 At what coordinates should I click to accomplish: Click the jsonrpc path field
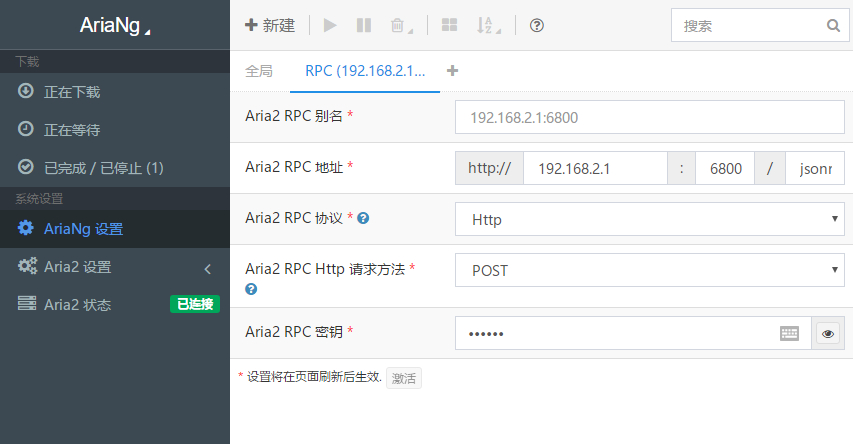tap(814, 169)
